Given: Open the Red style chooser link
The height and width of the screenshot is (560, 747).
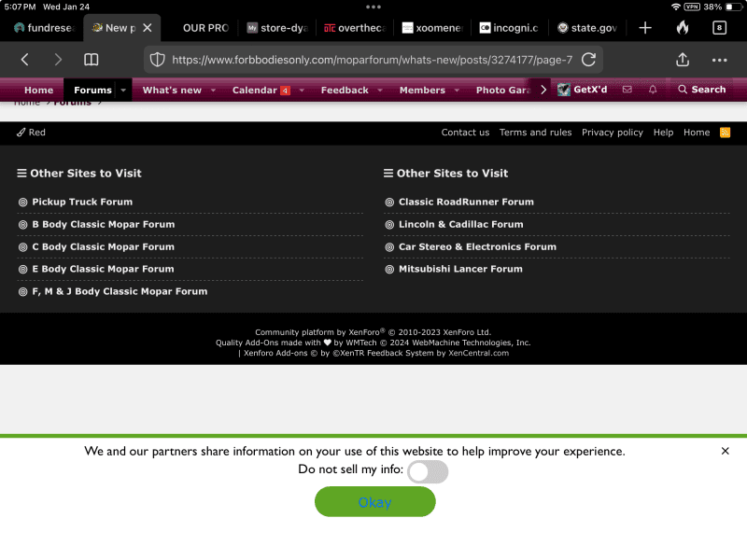Looking at the screenshot, I should point(31,133).
